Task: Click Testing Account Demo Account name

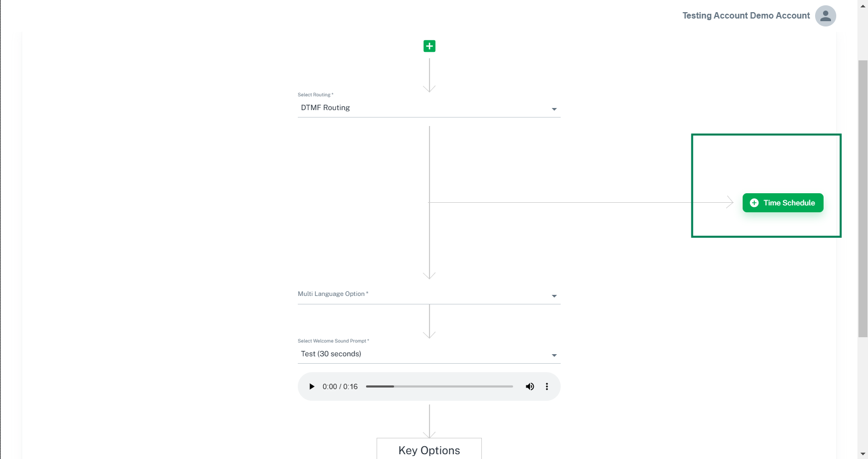Action: [x=746, y=16]
